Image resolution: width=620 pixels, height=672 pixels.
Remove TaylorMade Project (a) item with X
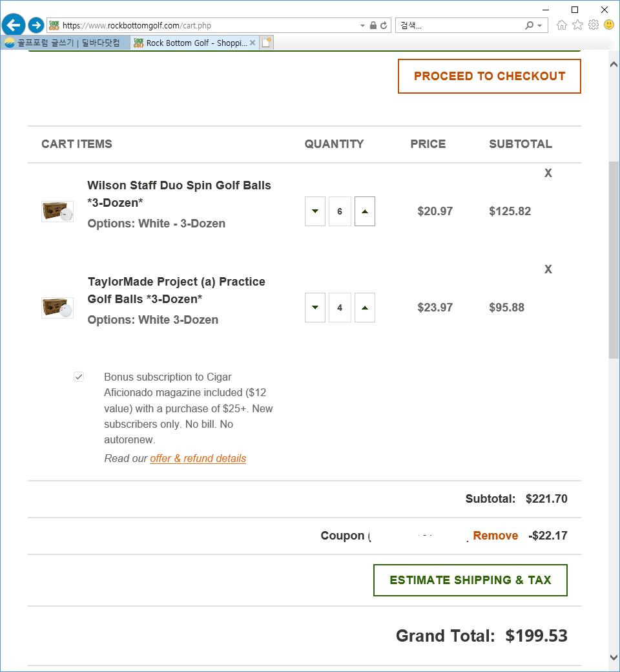click(x=548, y=269)
